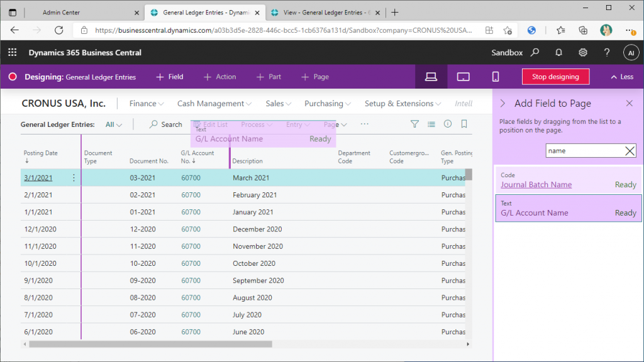Toggle the filter pane icon
This screenshot has height=362, width=644.
[x=414, y=124]
